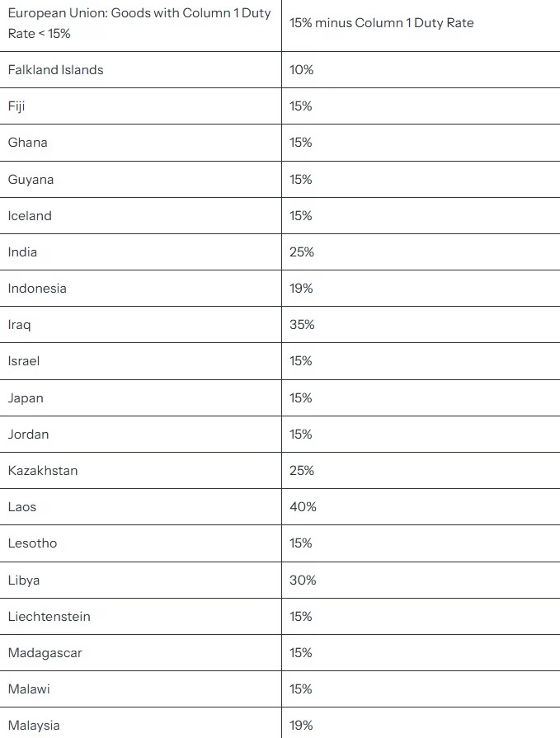The height and width of the screenshot is (738, 560).
Task: Click Libya's 30% rate value
Action: click(303, 580)
